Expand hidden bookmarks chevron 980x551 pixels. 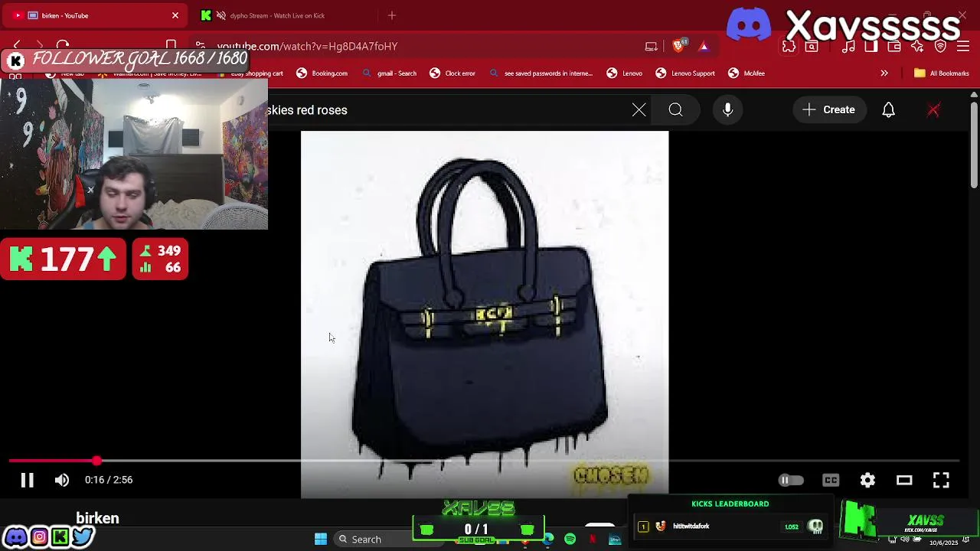click(884, 73)
